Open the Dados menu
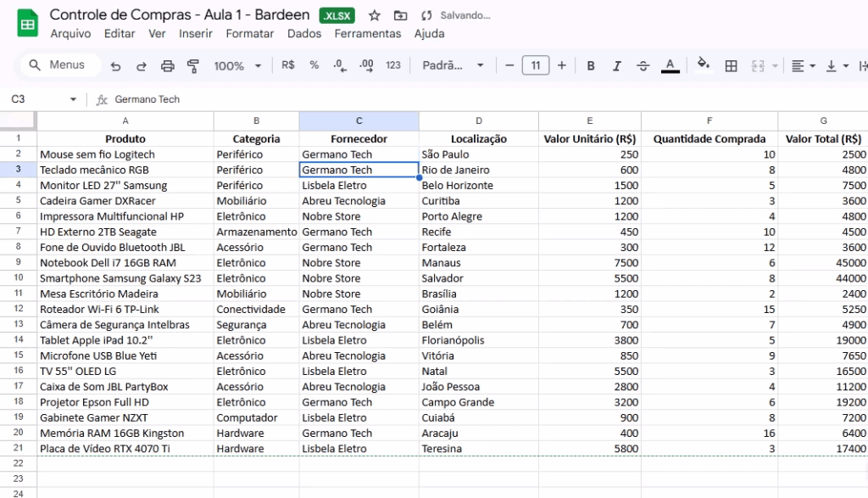The image size is (868, 498). [x=304, y=34]
